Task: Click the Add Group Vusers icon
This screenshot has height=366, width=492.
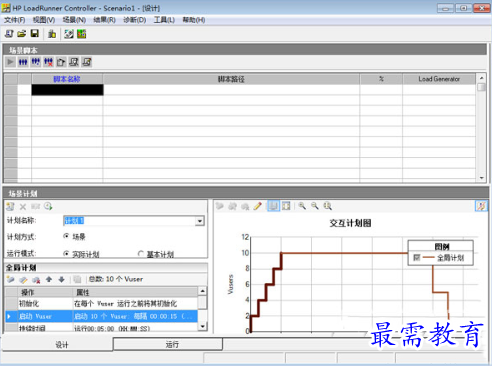Action: [36, 62]
